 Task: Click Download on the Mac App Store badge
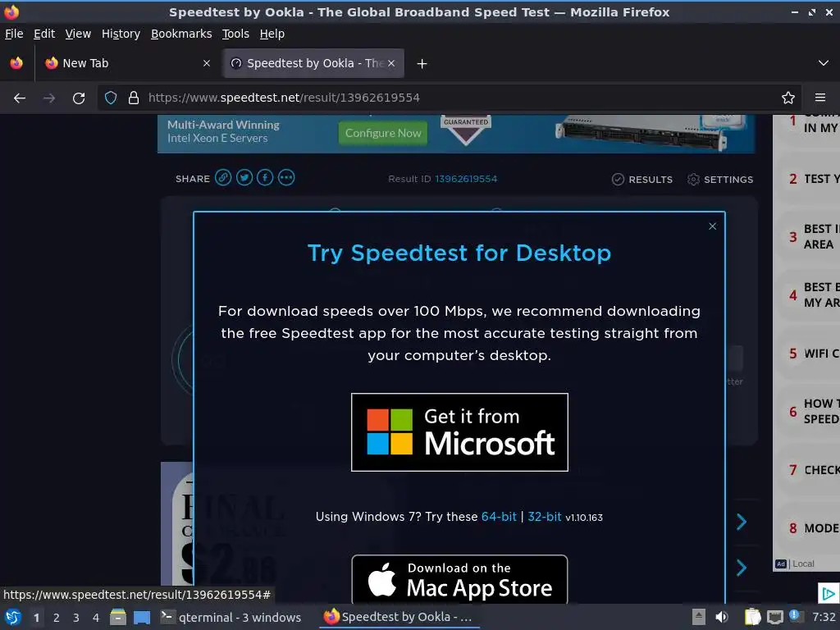tap(459, 580)
